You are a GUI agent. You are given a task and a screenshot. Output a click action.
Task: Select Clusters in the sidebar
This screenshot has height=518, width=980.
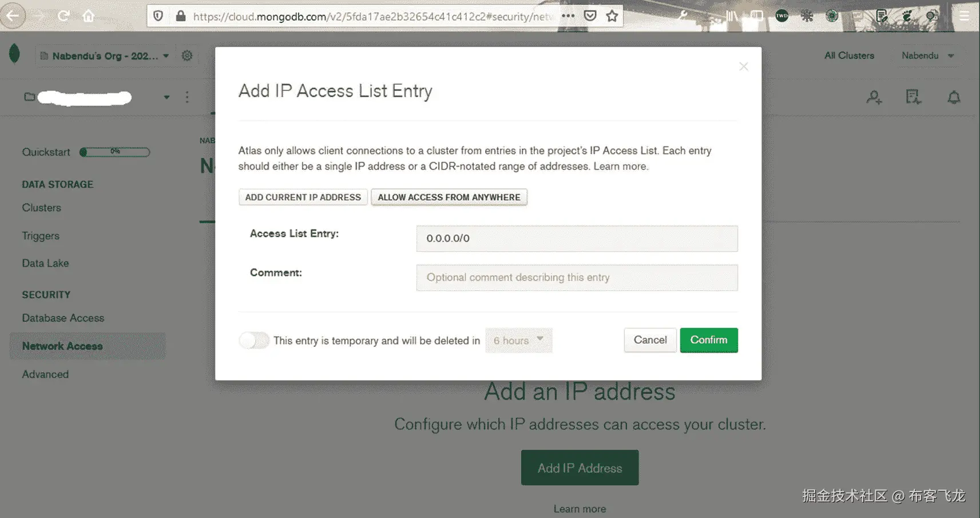click(x=41, y=208)
